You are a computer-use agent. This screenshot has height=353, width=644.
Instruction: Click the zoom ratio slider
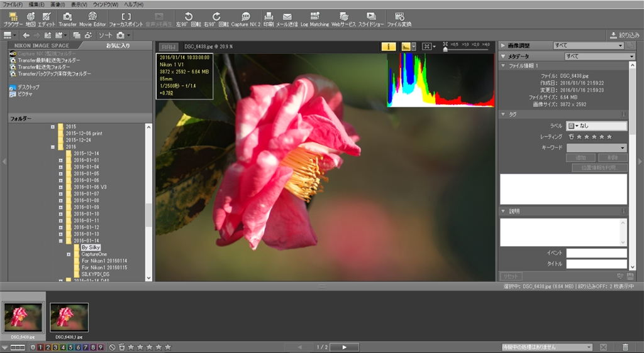tap(465, 49)
